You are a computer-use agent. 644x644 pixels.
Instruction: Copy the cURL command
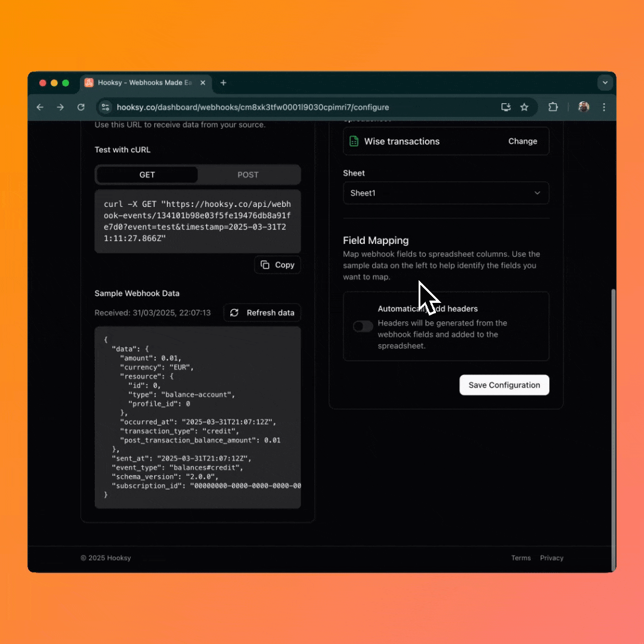click(278, 265)
